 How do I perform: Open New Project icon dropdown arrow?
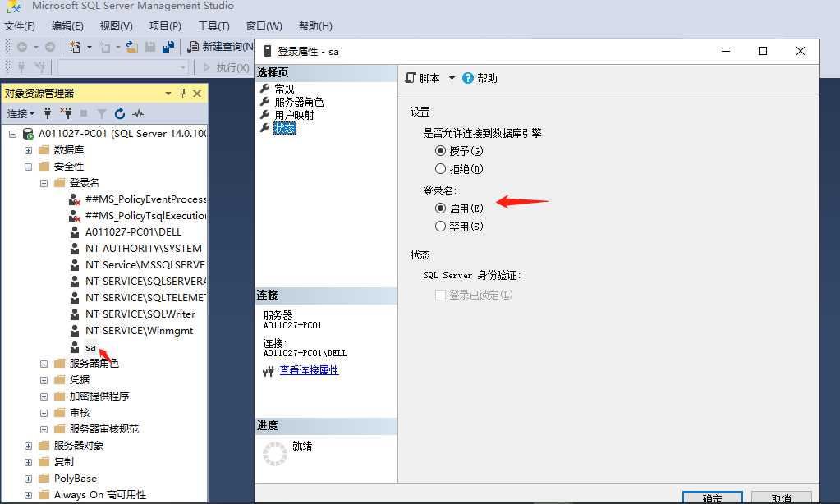(x=89, y=47)
